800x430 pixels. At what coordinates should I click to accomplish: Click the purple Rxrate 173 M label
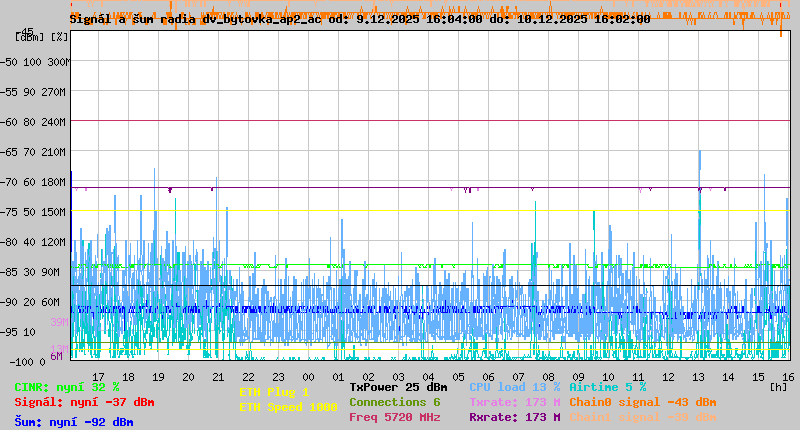[x=514, y=417]
